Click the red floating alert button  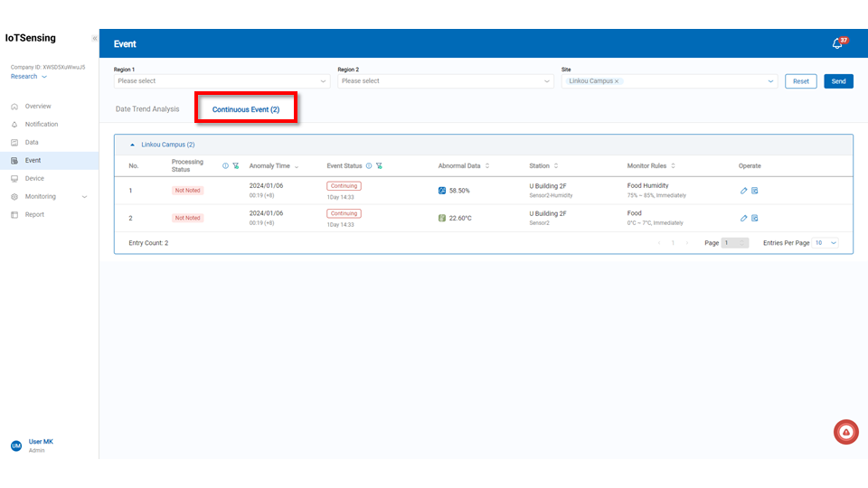point(845,433)
